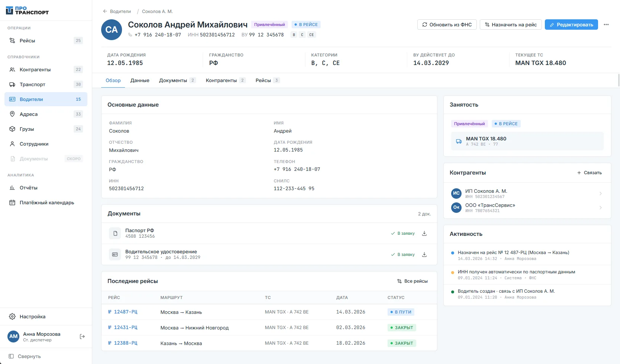Click the driver's license card icon
This screenshot has width=620, height=364.
pyautogui.click(x=115, y=254)
